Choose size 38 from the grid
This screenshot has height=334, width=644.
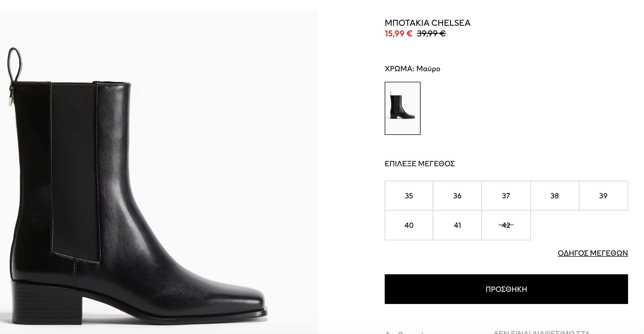554,196
